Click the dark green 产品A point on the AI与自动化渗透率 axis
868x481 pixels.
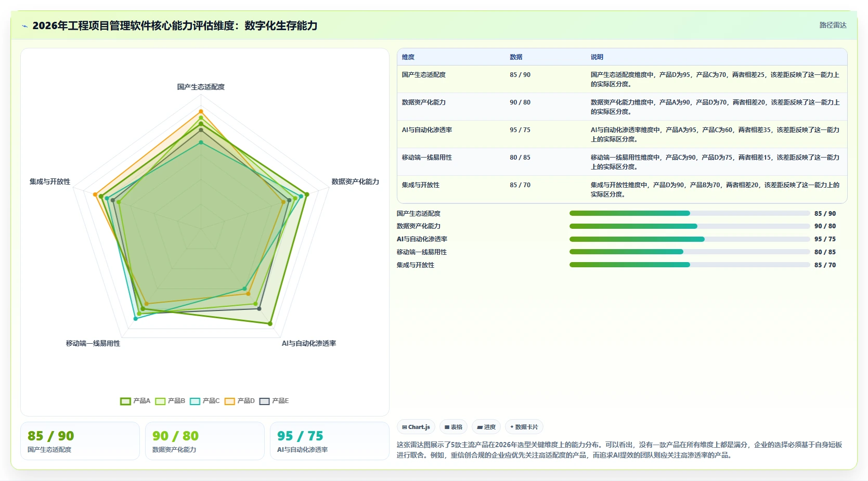(x=270, y=323)
